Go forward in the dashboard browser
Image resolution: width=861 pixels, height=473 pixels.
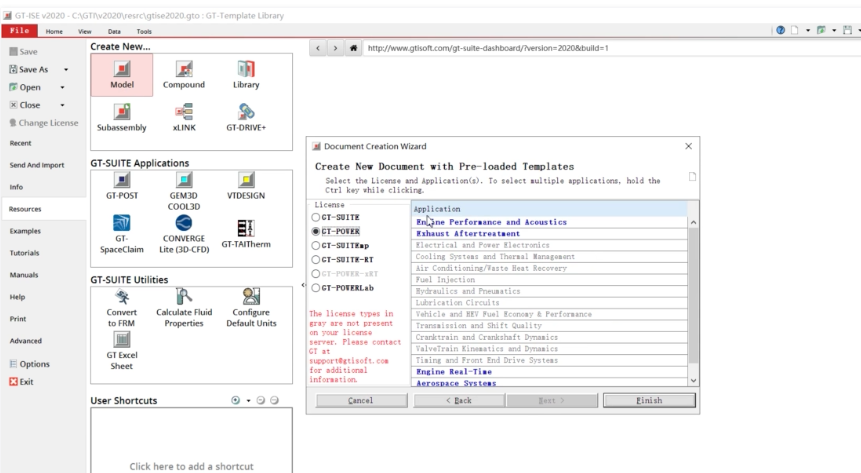pos(335,48)
